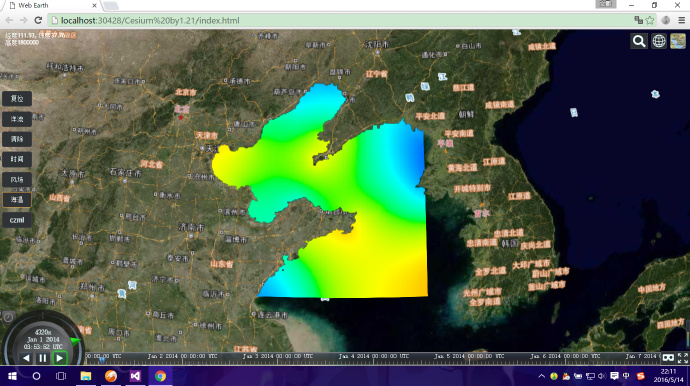
Task: Click the green shuttle ring speed pointer
Action: 75,341
